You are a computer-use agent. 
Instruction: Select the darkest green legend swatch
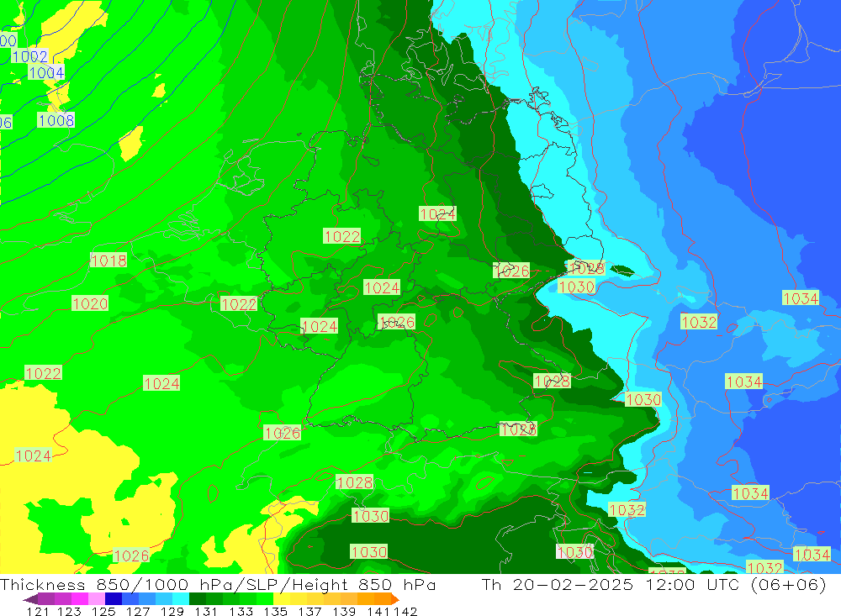tap(198, 598)
